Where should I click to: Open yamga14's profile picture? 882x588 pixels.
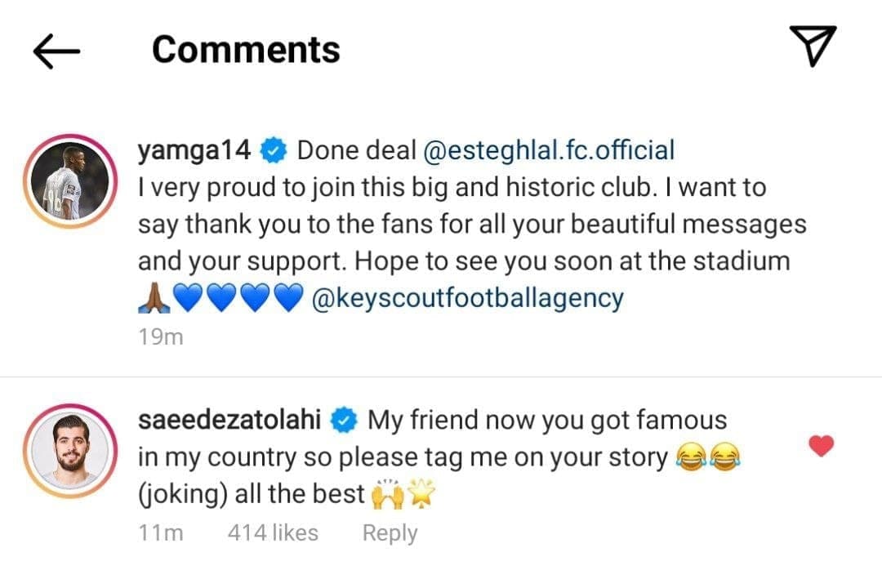tap(74, 182)
